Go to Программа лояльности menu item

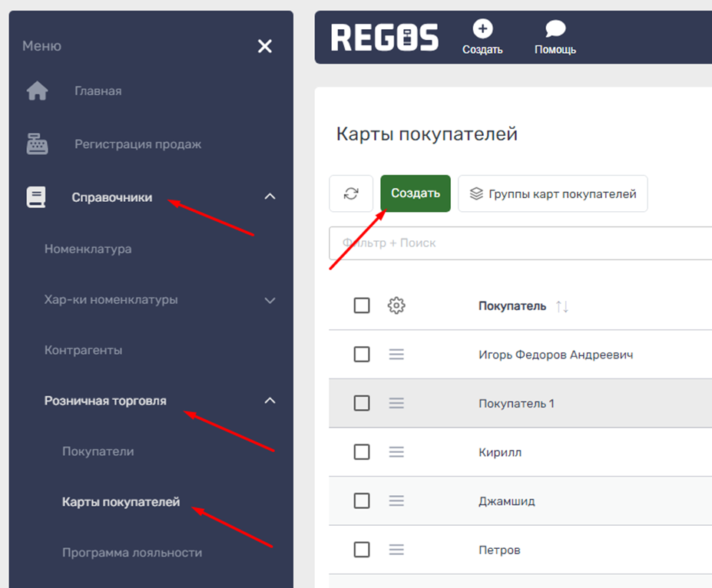click(x=132, y=553)
